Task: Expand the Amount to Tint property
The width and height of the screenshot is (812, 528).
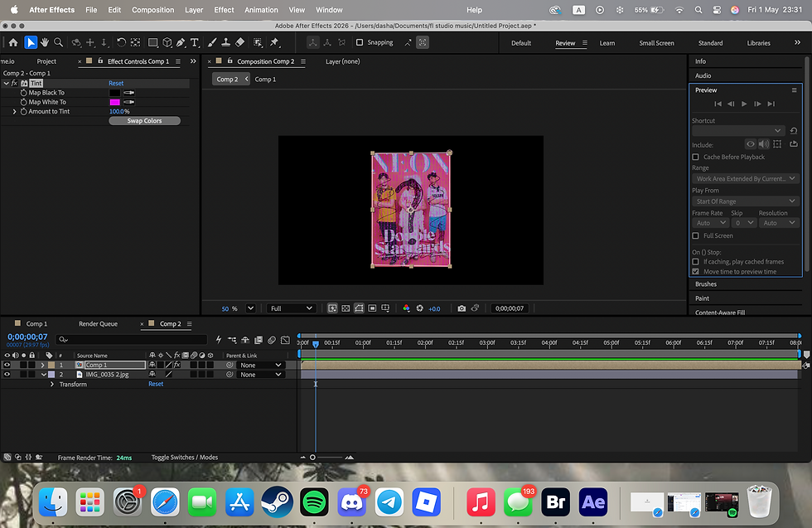Action: [15, 111]
